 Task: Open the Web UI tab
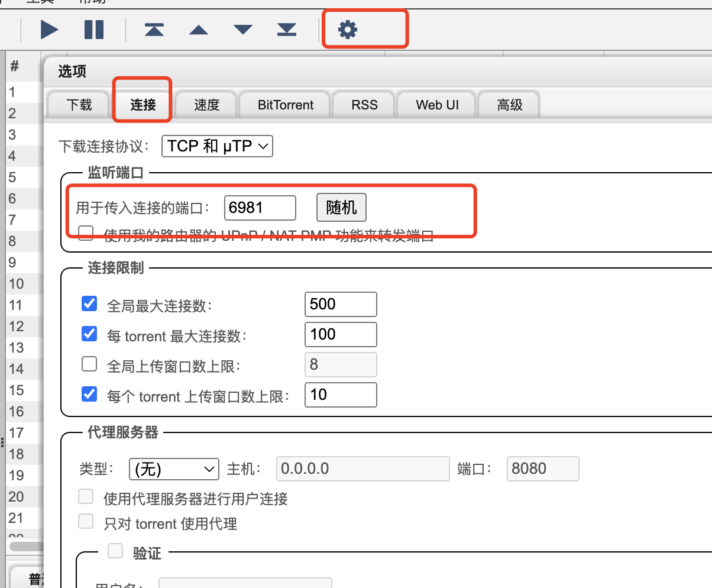click(x=437, y=105)
